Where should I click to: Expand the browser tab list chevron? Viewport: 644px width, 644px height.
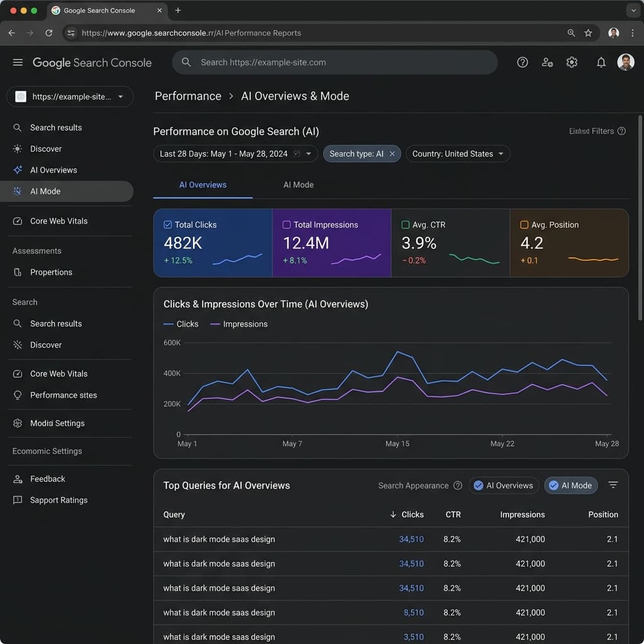tap(633, 10)
